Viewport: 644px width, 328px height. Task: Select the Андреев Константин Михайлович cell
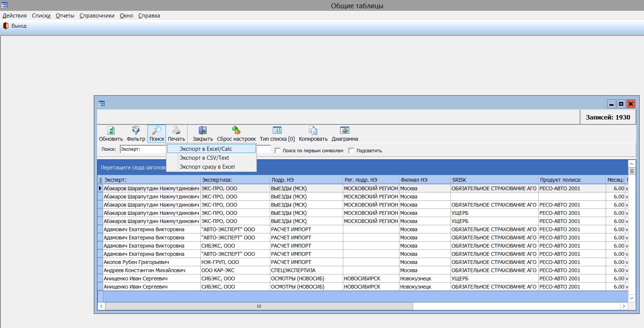(x=152, y=270)
